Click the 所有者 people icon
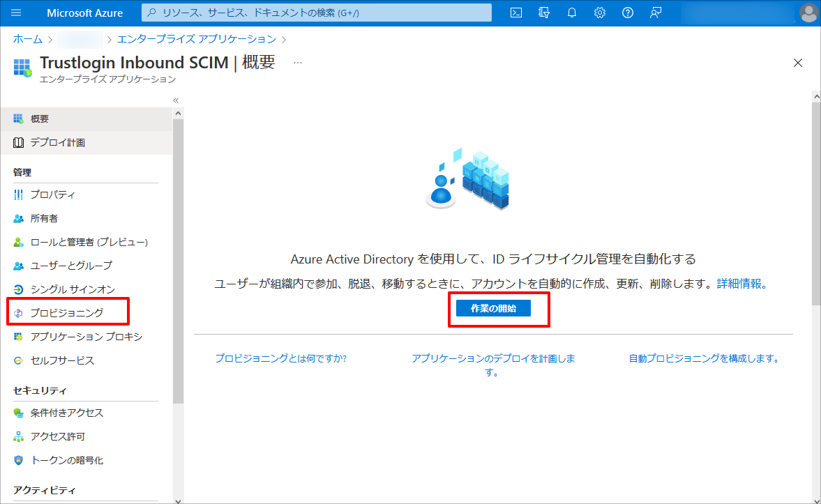 click(18, 218)
